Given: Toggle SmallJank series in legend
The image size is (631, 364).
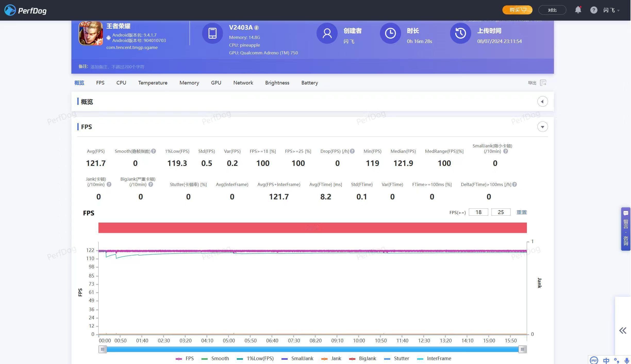Looking at the screenshot, I should (297, 359).
